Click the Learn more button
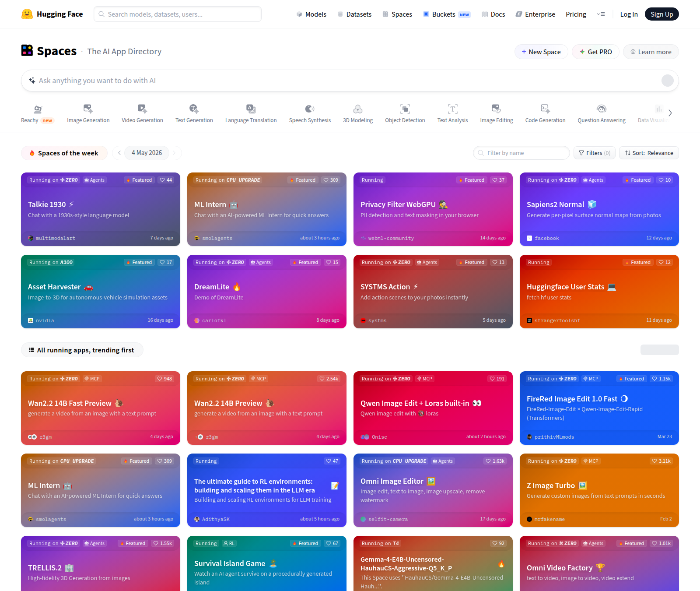The width and height of the screenshot is (700, 591). coord(651,52)
